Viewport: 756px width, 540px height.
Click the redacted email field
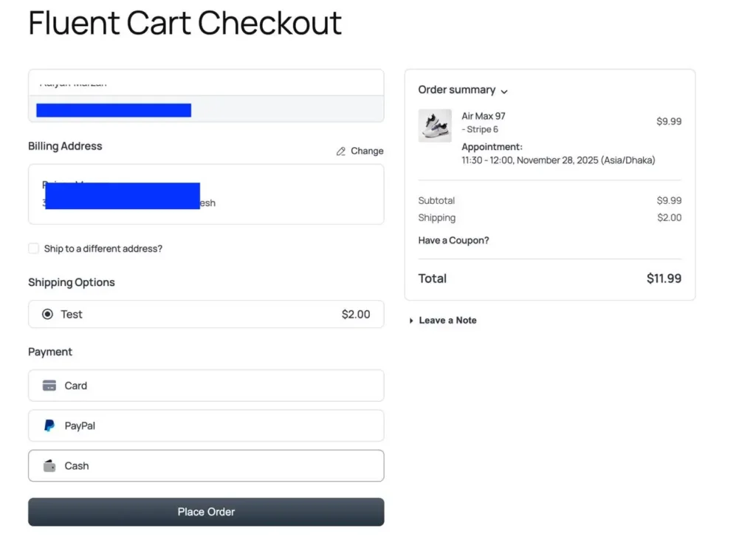[x=114, y=110]
